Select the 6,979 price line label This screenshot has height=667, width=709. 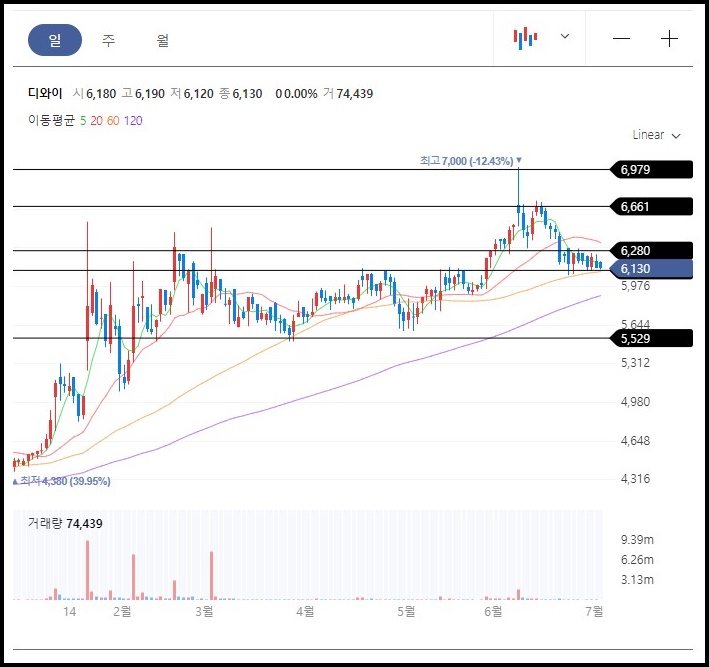pyautogui.click(x=651, y=170)
